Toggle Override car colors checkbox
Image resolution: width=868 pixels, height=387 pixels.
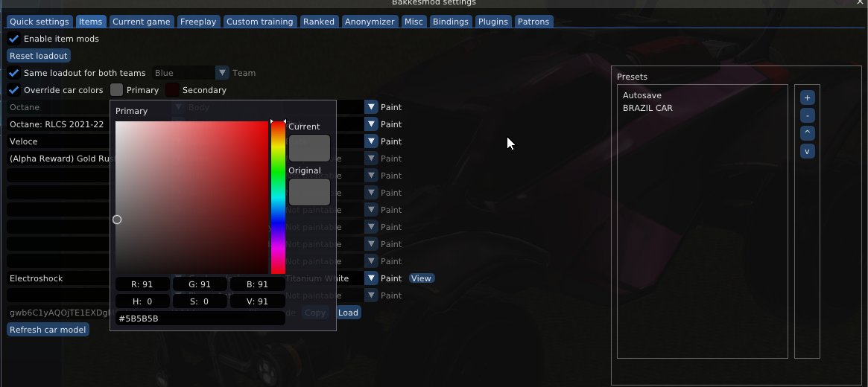pos(14,90)
